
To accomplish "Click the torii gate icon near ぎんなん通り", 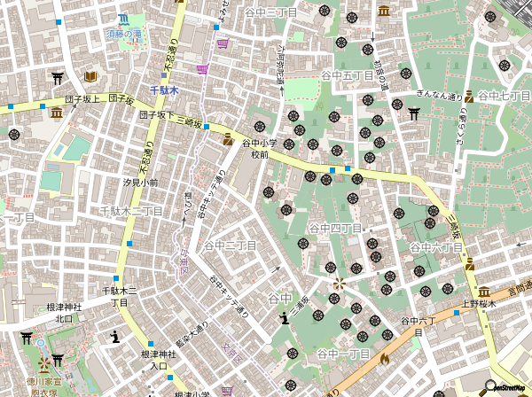I will click(414, 112).
